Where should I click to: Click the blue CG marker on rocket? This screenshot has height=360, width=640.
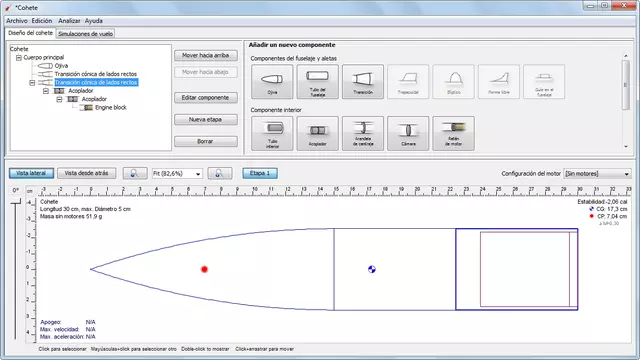coord(372,269)
